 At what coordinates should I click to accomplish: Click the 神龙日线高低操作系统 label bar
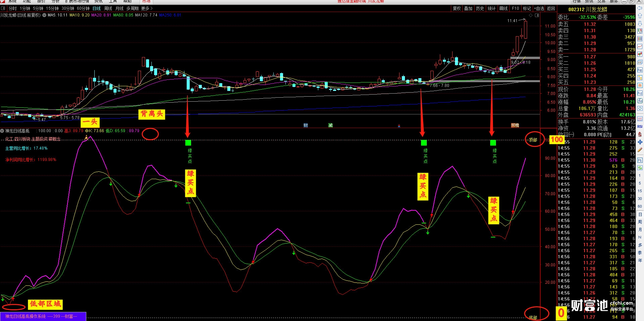point(43,316)
